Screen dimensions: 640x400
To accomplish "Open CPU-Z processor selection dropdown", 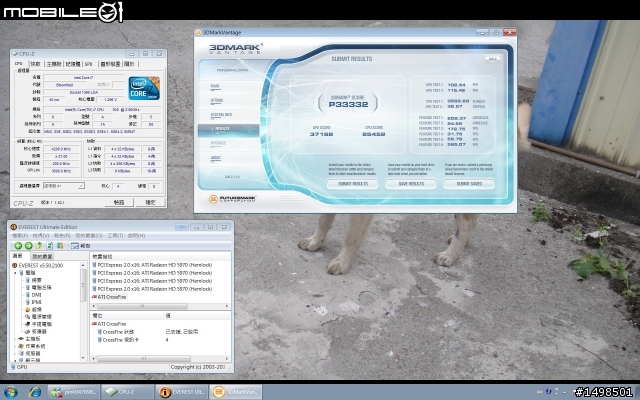I will 64,186.
